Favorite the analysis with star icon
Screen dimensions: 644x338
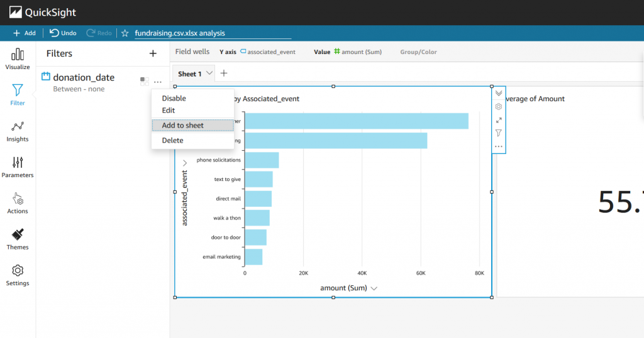pos(125,33)
